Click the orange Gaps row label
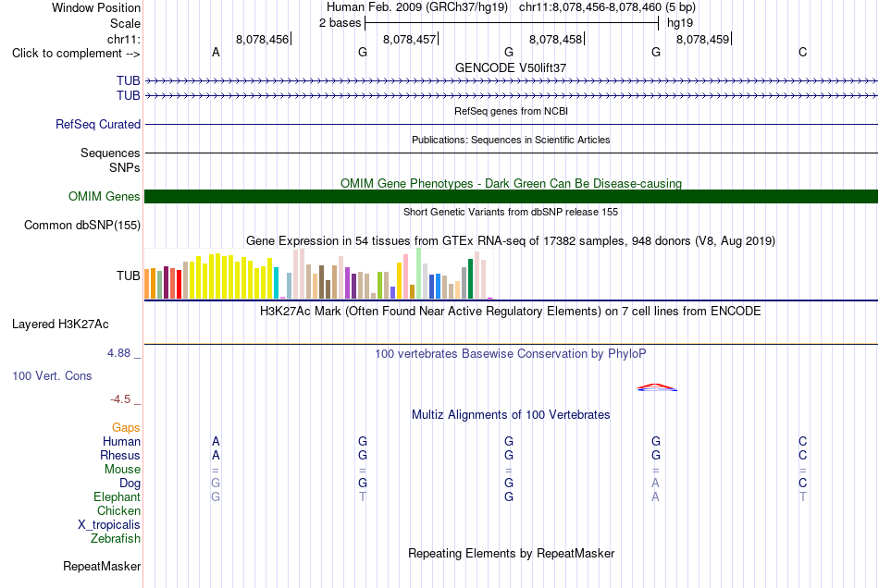879x588 pixels. pos(126,428)
